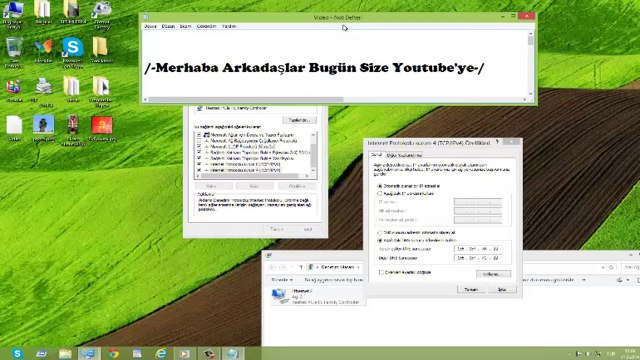Show hidden tray icons arrow

pyautogui.click(x=569, y=353)
